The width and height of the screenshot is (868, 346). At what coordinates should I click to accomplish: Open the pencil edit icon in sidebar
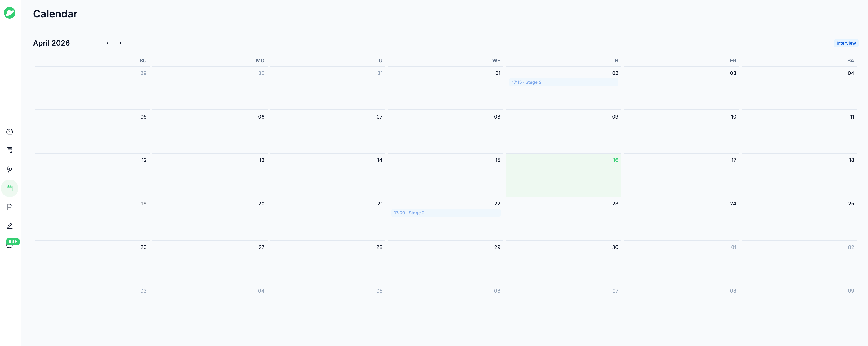coord(10,226)
